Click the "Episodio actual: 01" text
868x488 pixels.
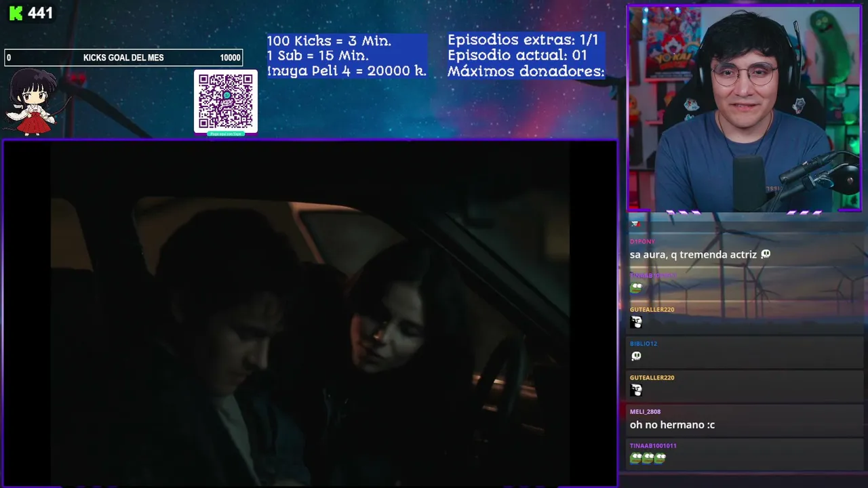tap(517, 55)
